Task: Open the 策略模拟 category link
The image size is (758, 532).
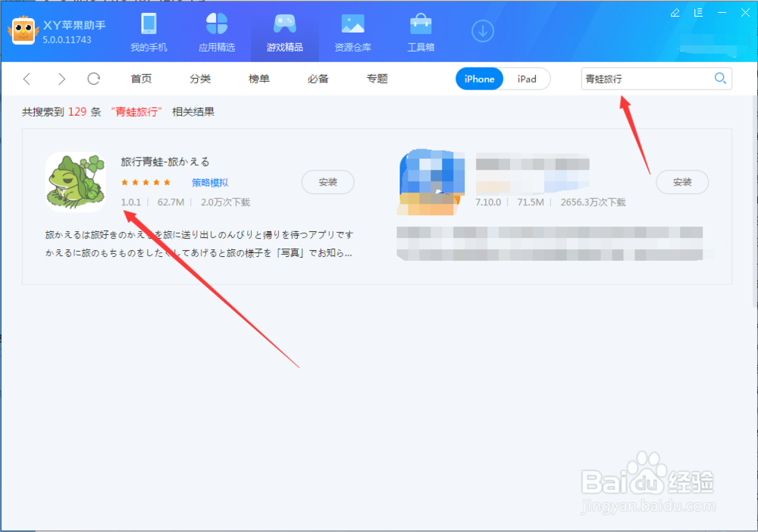Action: coord(210,183)
